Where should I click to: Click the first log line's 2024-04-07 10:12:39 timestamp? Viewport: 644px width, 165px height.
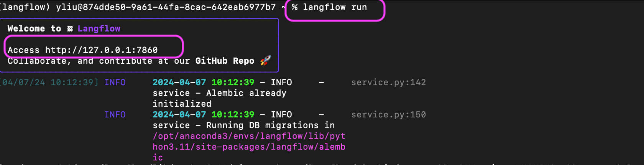tap(204, 82)
